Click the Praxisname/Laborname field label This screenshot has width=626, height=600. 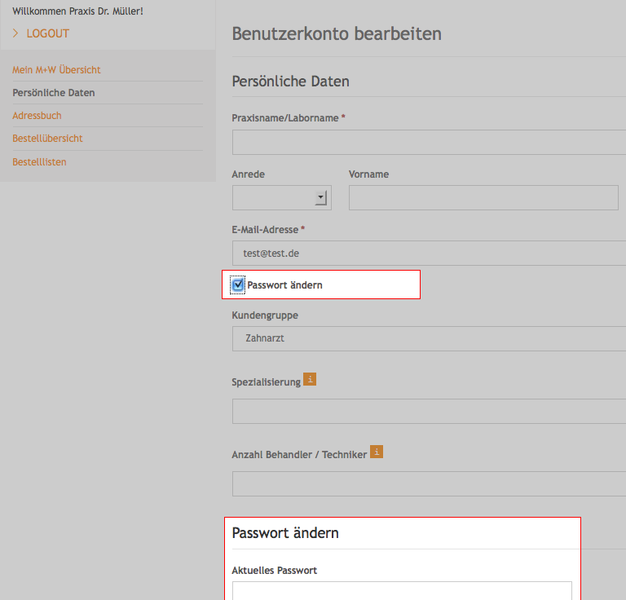pyautogui.click(x=285, y=118)
